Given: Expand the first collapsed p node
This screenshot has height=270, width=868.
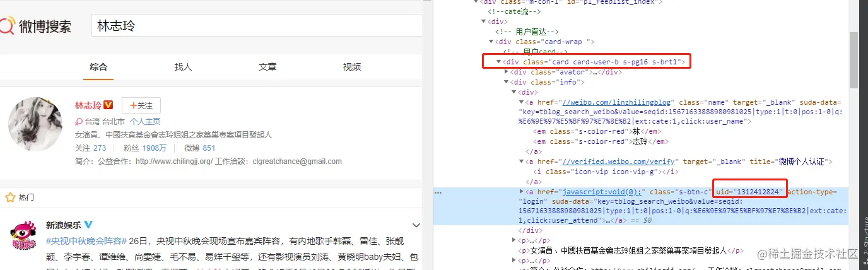Looking at the screenshot, I should (x=514, y=240).
